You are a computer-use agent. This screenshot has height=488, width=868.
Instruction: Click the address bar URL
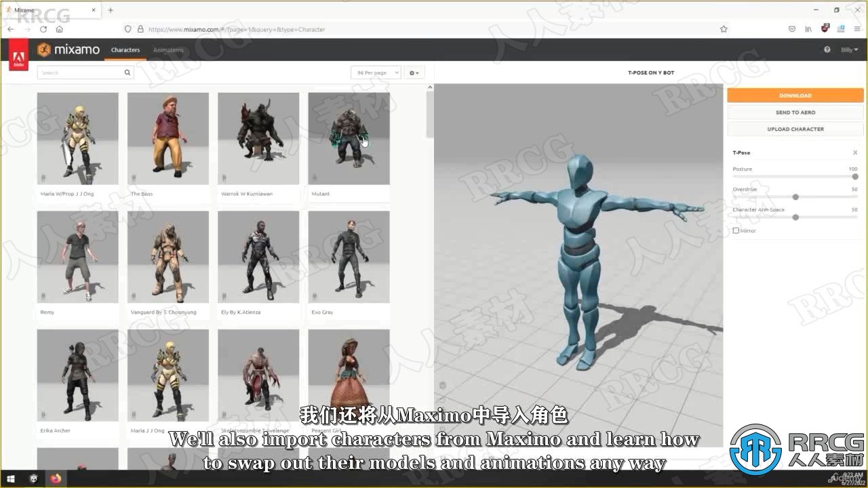237,29
